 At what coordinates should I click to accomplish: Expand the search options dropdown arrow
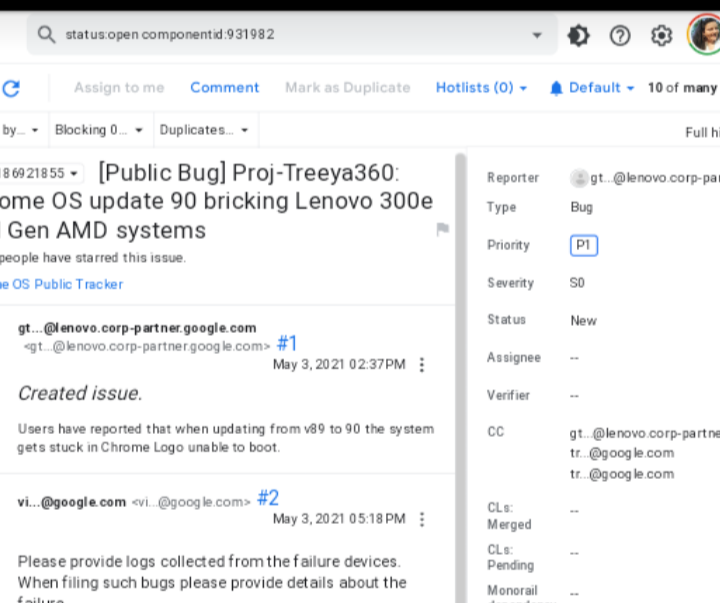click(x=538, y=36)
